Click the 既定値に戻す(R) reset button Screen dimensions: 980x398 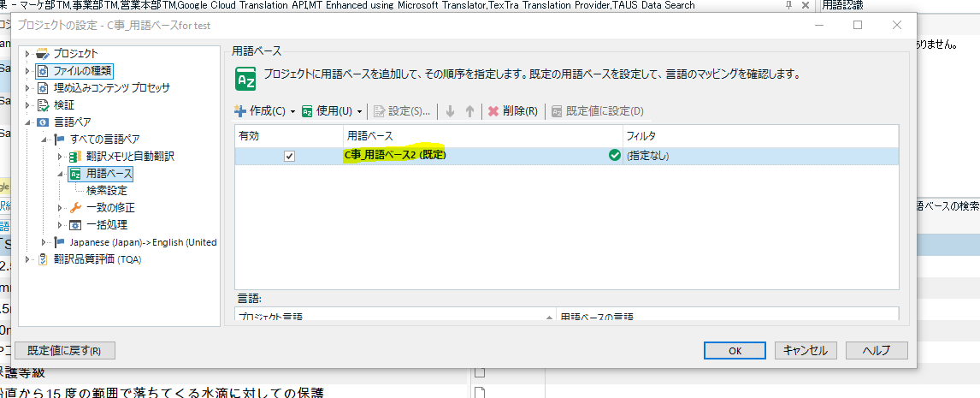(65, 350)
